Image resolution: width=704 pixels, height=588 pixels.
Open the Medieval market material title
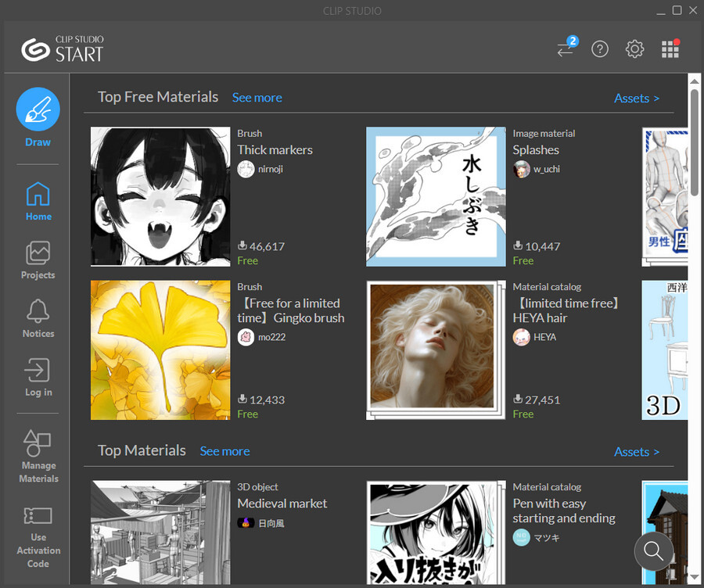[282, 504]
